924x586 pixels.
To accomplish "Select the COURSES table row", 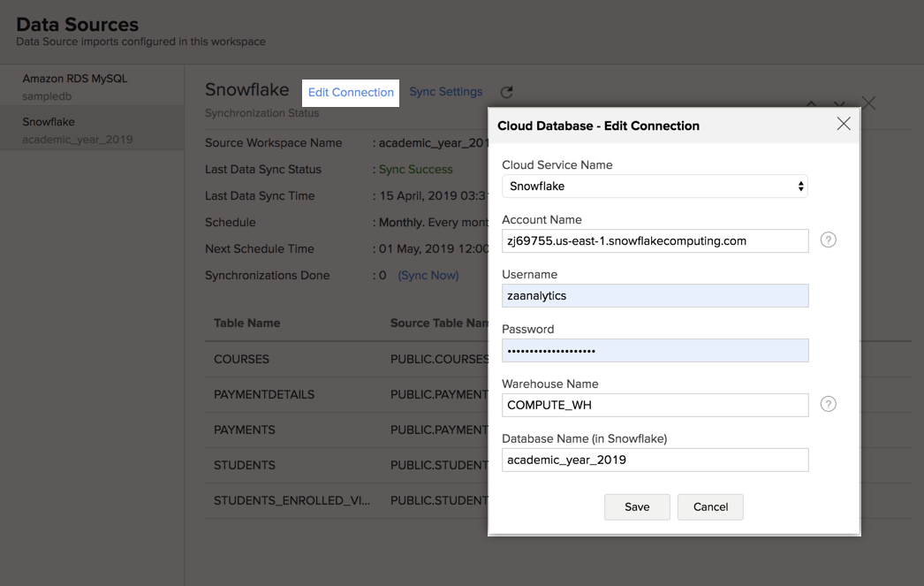I will pyautogui.click(x=241, y=359).
